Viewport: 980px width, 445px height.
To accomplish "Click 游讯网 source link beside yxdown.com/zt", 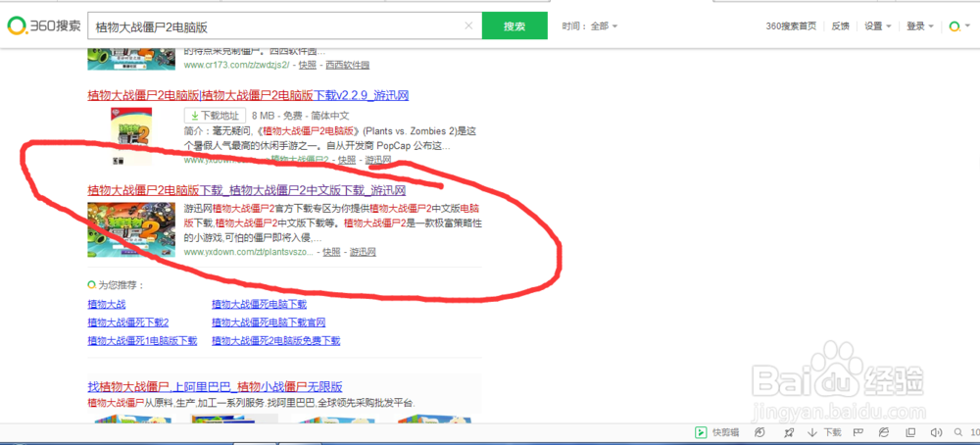I will point(363,253).
